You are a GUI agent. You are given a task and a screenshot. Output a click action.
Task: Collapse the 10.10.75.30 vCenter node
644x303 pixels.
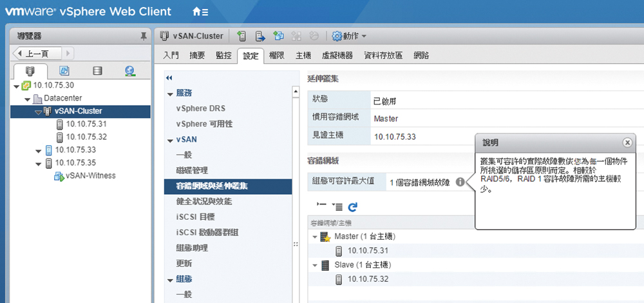point(17,86)
